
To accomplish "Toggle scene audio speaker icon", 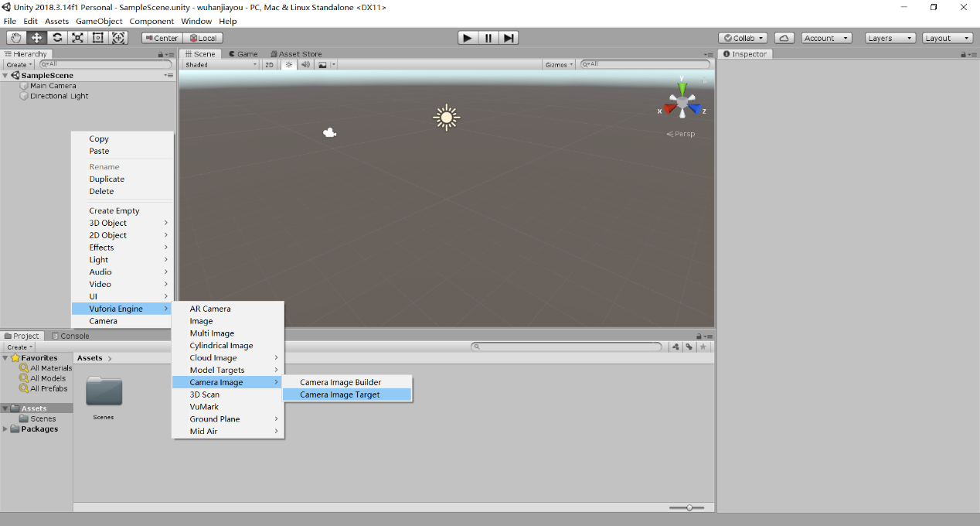I will (305, 65).
